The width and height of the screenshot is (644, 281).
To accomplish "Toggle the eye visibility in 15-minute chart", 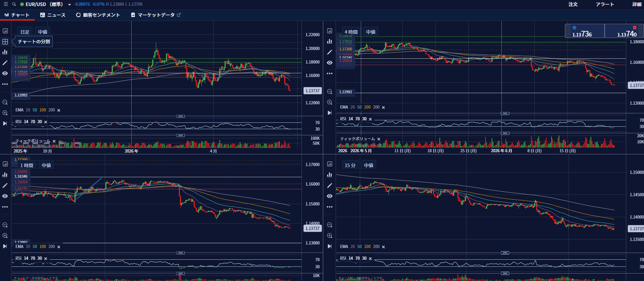I will click(330, 196).
